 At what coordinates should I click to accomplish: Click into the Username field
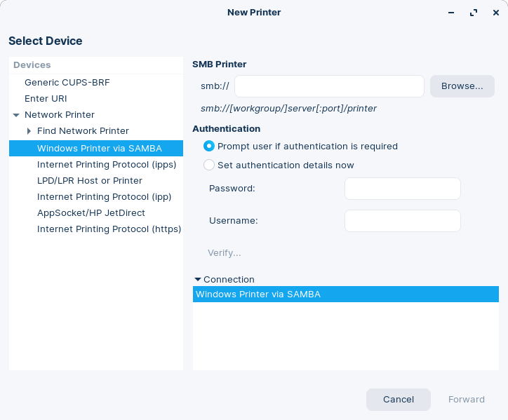[402, 221]
